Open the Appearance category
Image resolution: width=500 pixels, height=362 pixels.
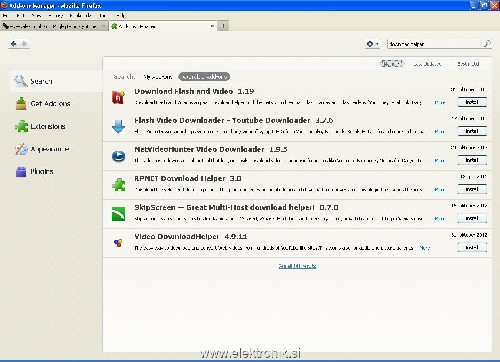(x=56, y=149)
